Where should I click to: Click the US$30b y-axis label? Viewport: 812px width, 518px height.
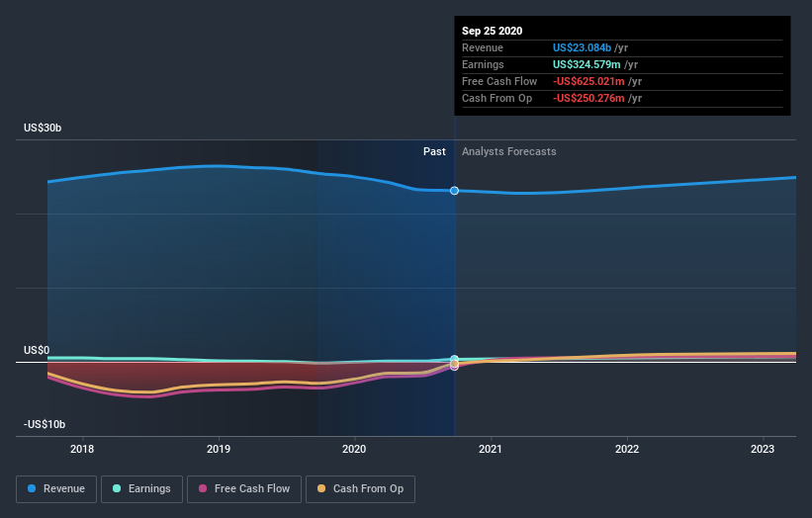point(43,128)
